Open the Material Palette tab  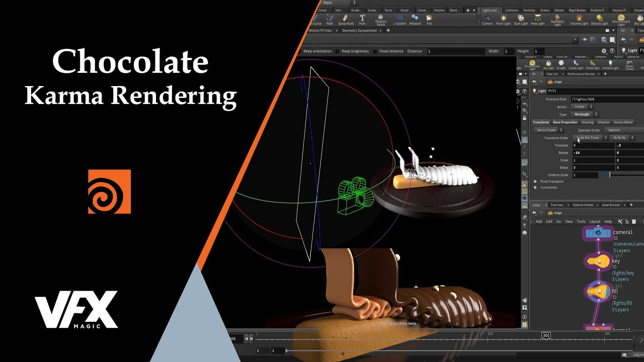(x=583, y=205)
